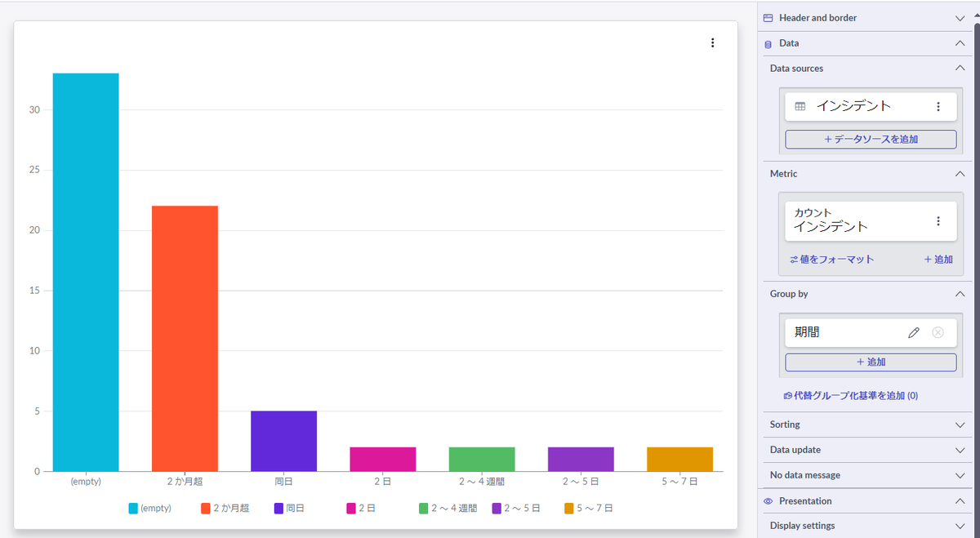980x538 pixels.
Task: Click the dark purple 同日 bar
Action: point(283,441)
